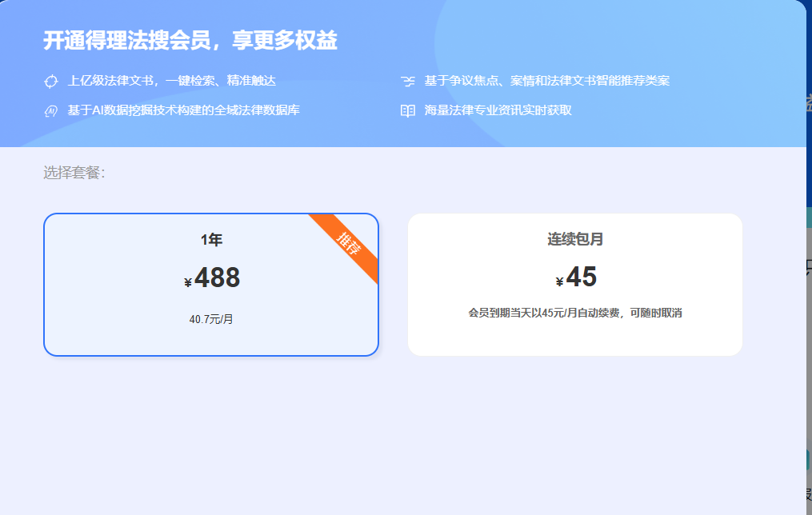Screen dimensions: 812x515
Task: Click the filter icon beside 基于争议焦点
Action: coord(409,80)
